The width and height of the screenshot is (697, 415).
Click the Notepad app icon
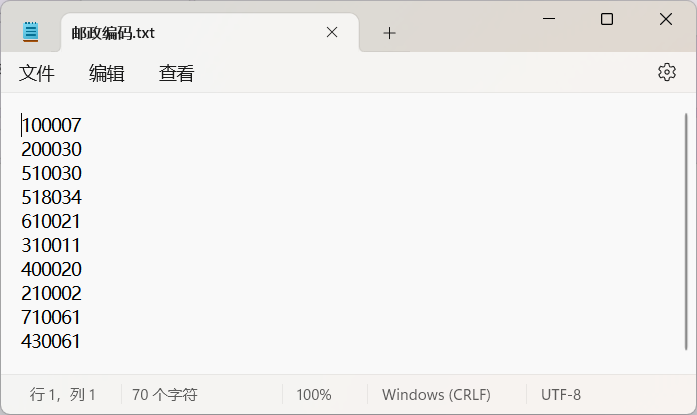tap(30, 32)
